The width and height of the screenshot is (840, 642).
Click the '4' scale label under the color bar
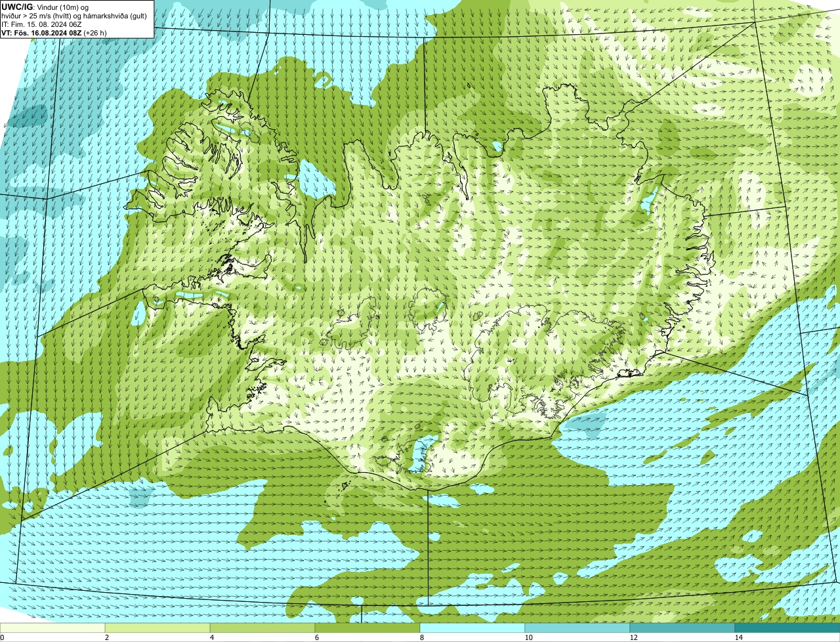coord(211,637)
